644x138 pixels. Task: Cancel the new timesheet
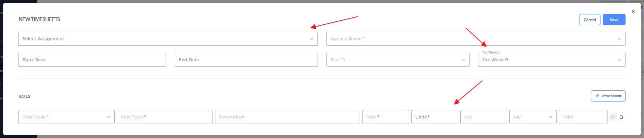click(x=590, y=20)
